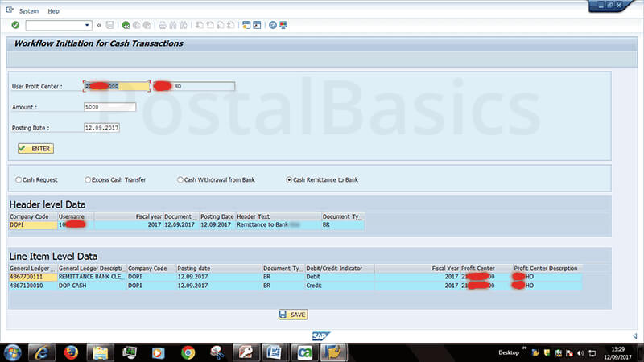The height and width of the screenshot is (362, 644).
Task: Click the green checkmark Enter icon in toolbar
Action: tap(15, 25)
